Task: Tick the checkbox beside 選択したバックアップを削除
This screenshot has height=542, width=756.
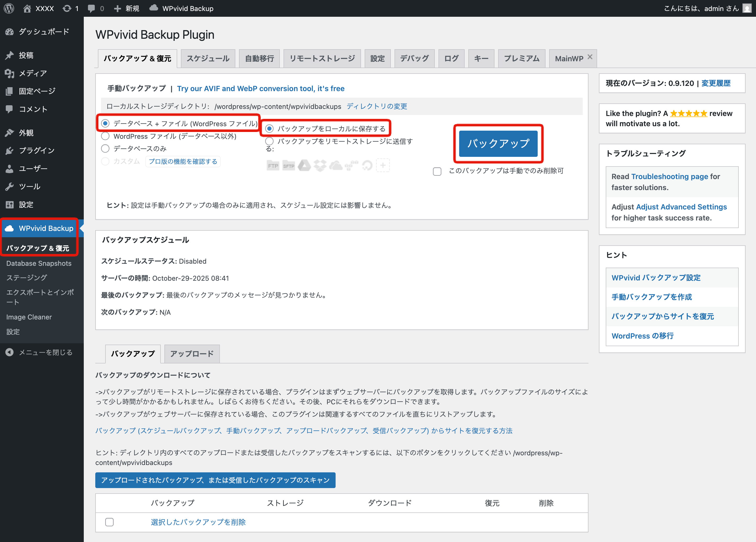Action: (x=109, y=522)
